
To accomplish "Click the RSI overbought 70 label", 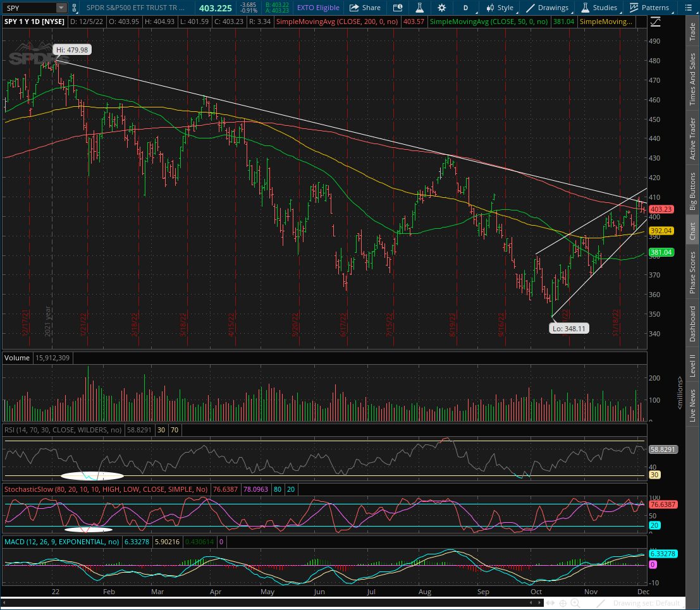I will pos(175,430).
